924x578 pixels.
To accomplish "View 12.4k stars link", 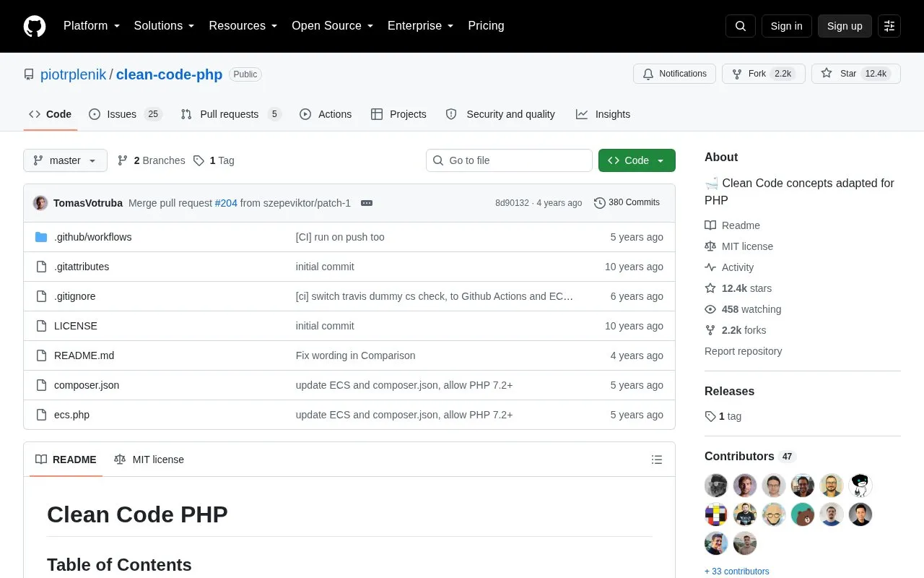I will (x=738, y=288).
